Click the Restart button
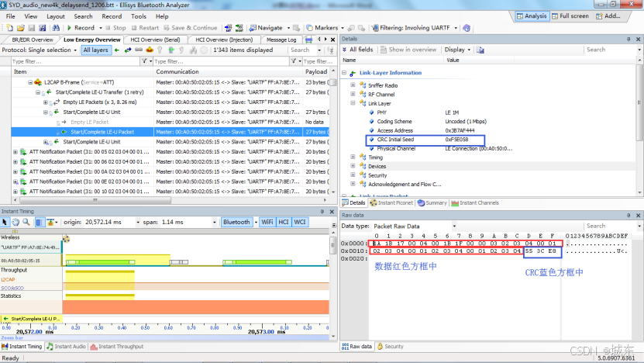Screen dimensions: 644x363 (x=145, y=28)
